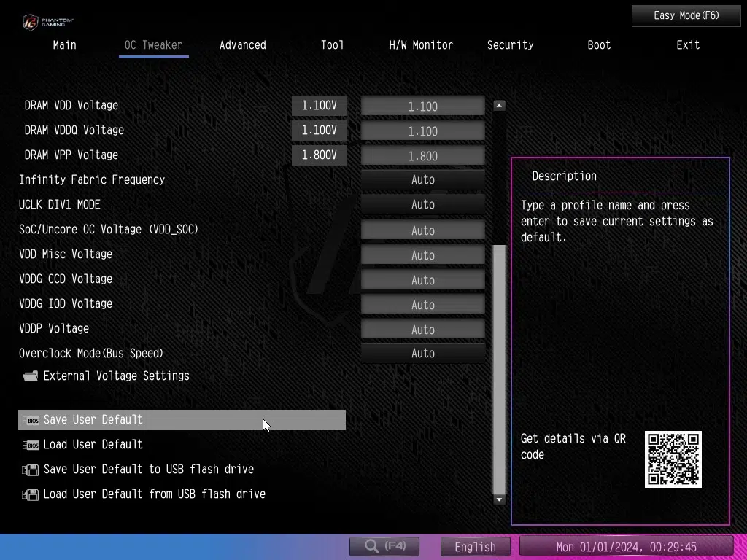
Task: Click the Load User Default BIOS icon
Action: 31,445
